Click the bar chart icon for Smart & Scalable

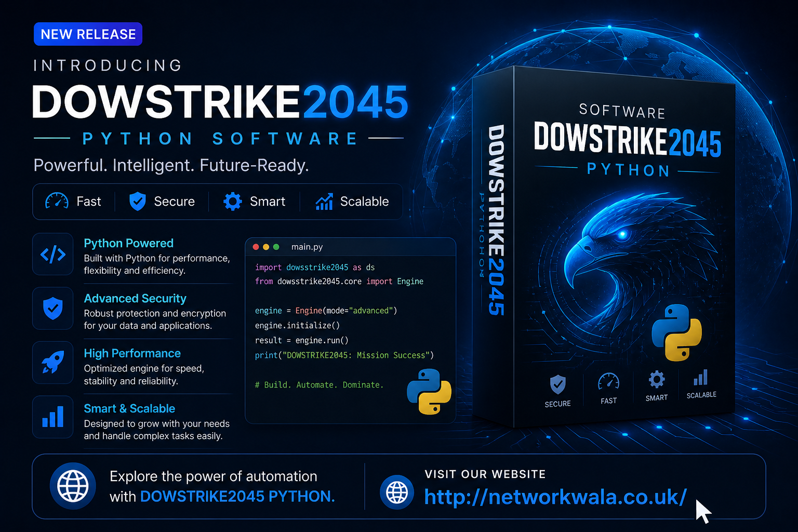pyautogui.click(x=53, y=417)
